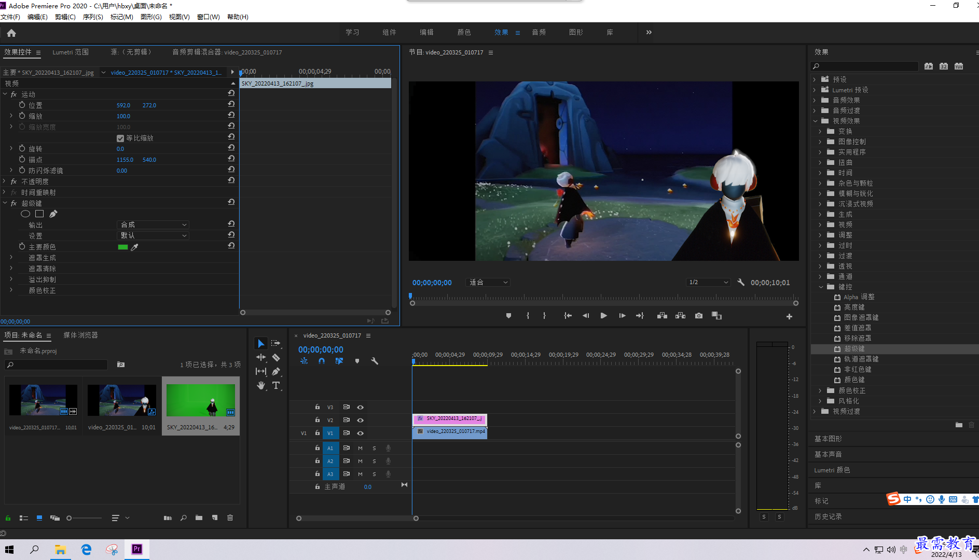Switch to the Color workspace tab
The width and height of the screenshot is (979, 560).
464,32
